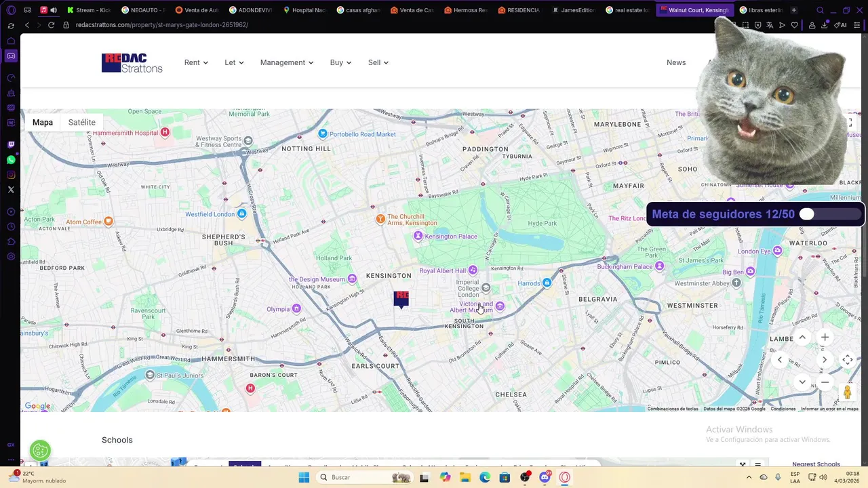Zoom out the map with minus button
Screen dimensions: 868x488
pos(825,382)
